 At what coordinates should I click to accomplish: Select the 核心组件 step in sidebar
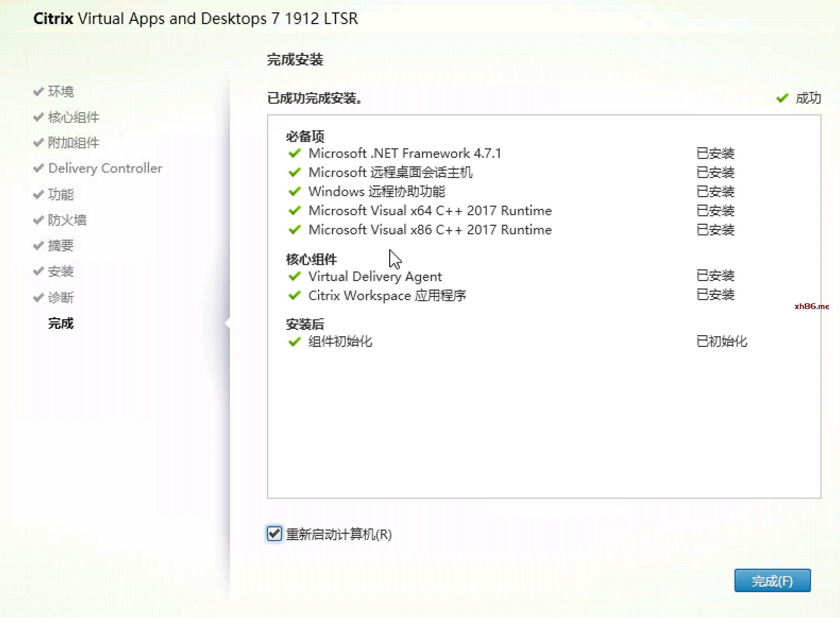[73, 117]
